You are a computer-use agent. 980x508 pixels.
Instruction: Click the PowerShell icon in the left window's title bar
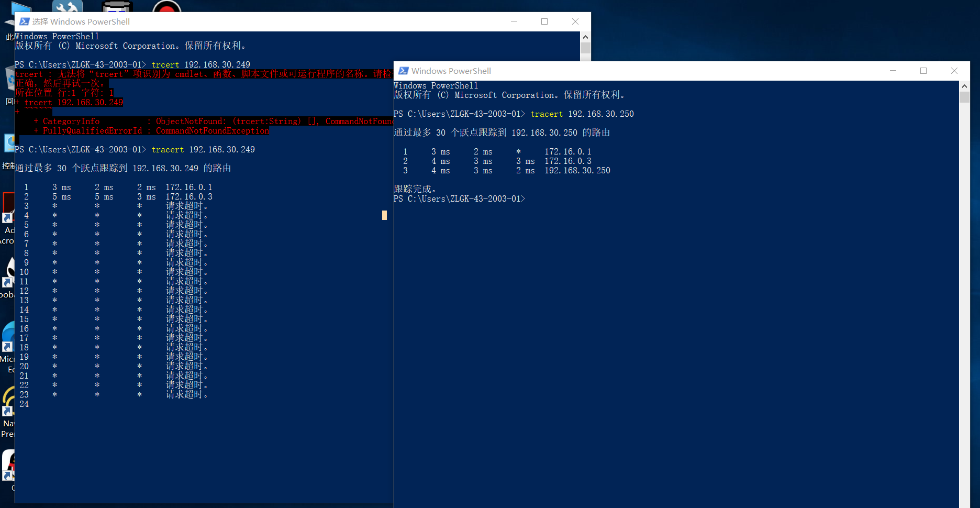[x=24, y=21]
